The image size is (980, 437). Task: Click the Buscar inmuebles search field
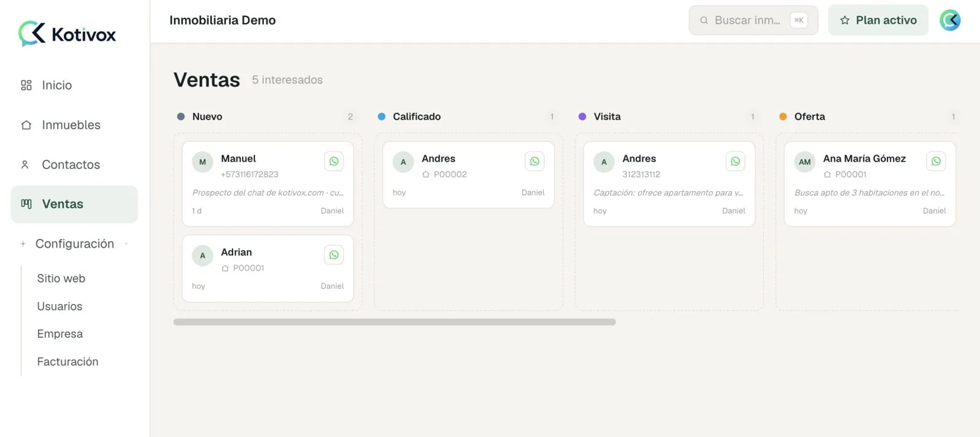(x=753, y=20)
